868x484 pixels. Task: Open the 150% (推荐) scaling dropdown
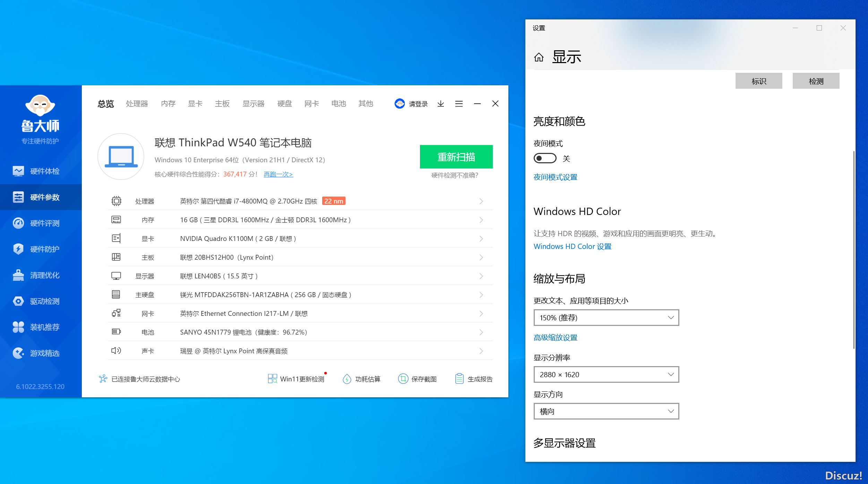(x=606, y=318)
